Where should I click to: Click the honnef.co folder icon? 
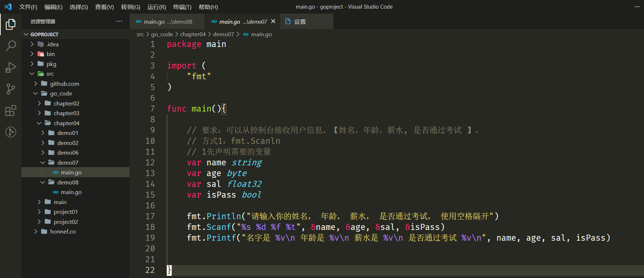click(x=44, y=231)
